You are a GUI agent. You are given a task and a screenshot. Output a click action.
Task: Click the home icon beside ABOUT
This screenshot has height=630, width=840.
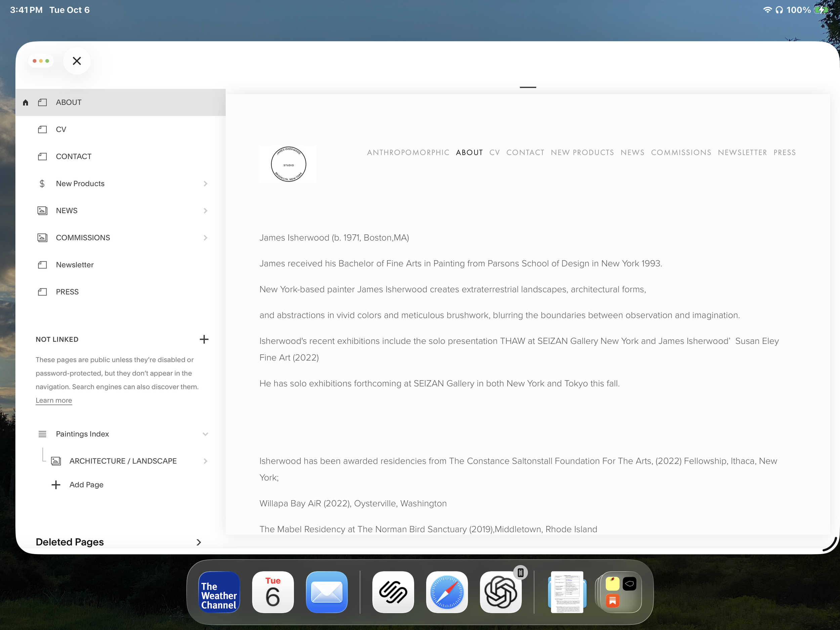tap(26, 103)
